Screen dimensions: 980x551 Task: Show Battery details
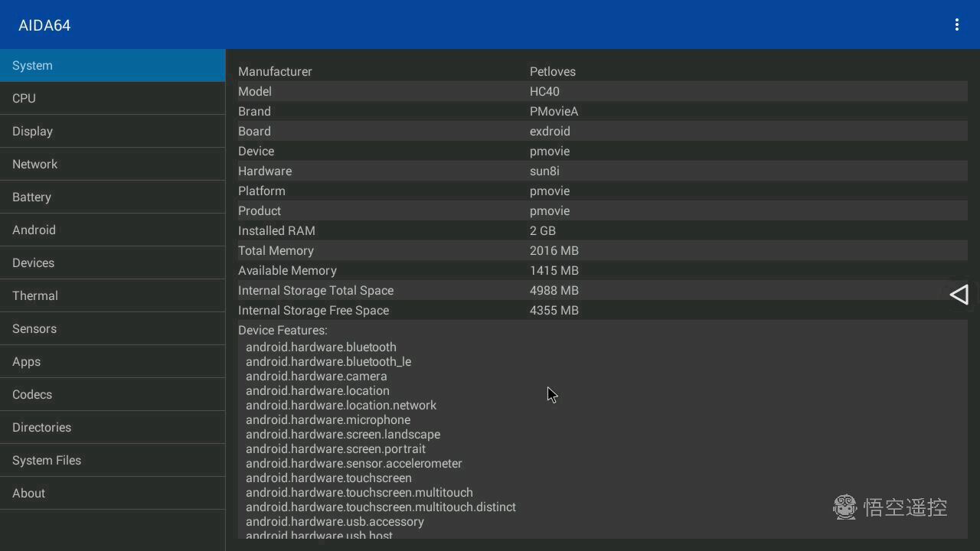113,197
